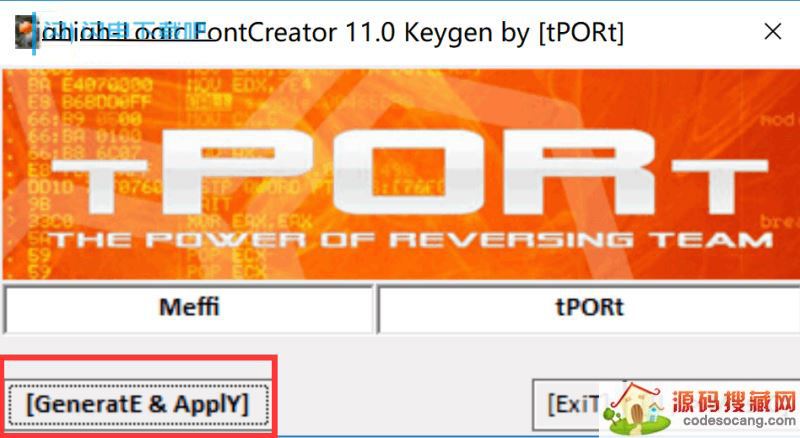The width and height of the screenshot is (800, 438).
Task: Open the codesocang.com watermark link
Action: (x=739, y=421)
